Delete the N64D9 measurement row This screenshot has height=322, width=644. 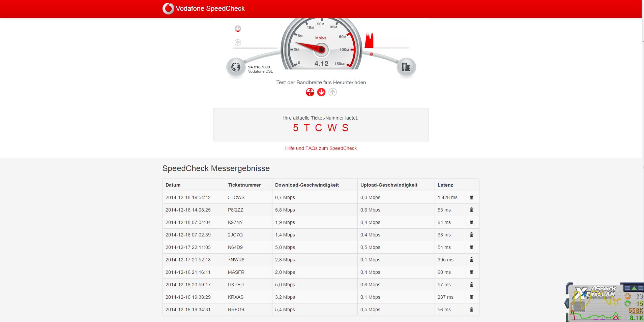point(471,247)
